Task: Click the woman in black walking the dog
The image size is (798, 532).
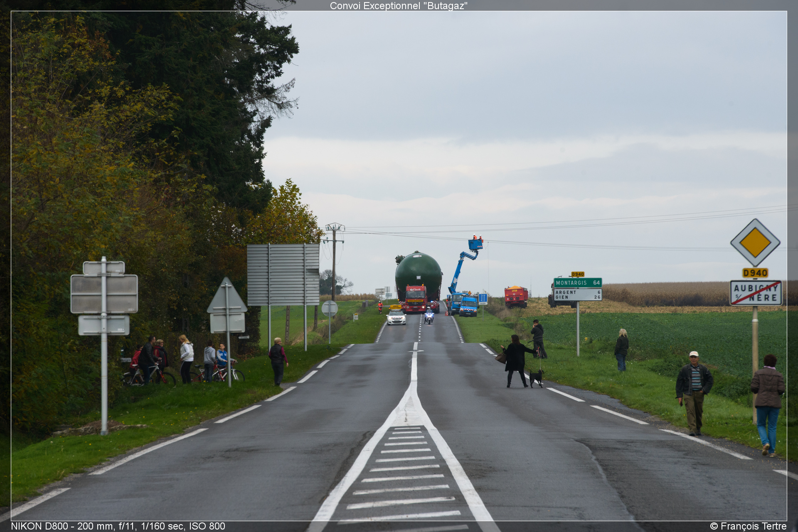Action: pyautogui.click(x=516, y=361)
